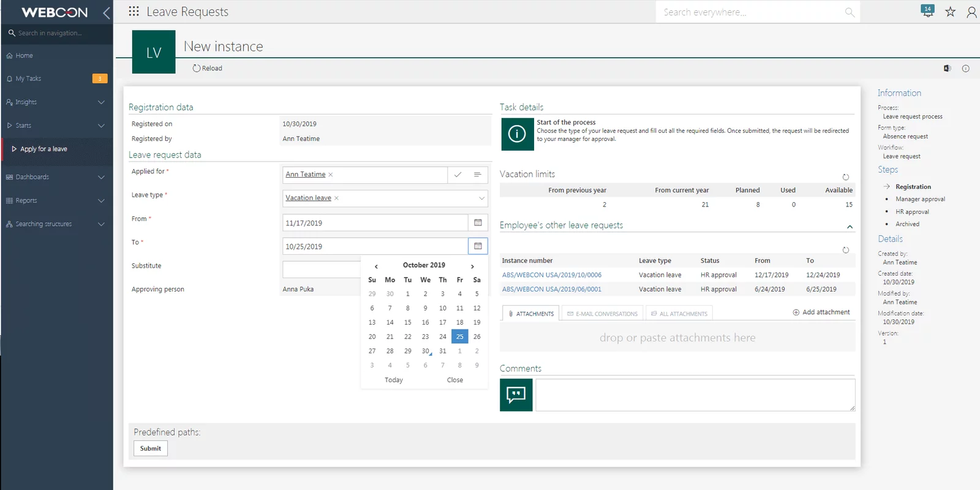Select Apply for a leave menu item
The width and height of the screenshot is (980, 490).
click(57, 149)
